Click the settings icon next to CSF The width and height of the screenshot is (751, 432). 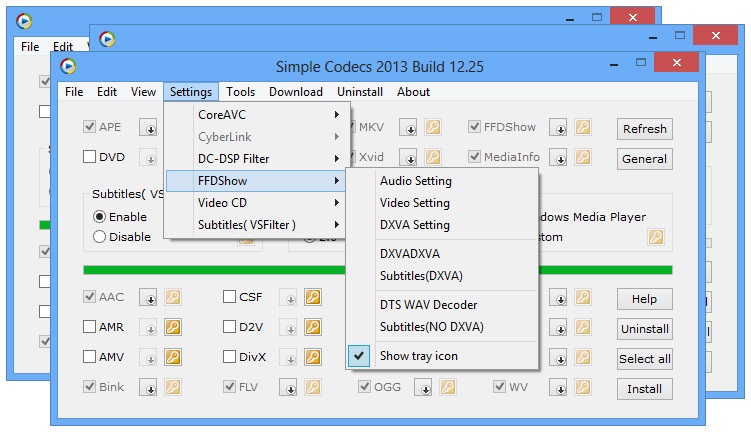(x=313, y=297)
